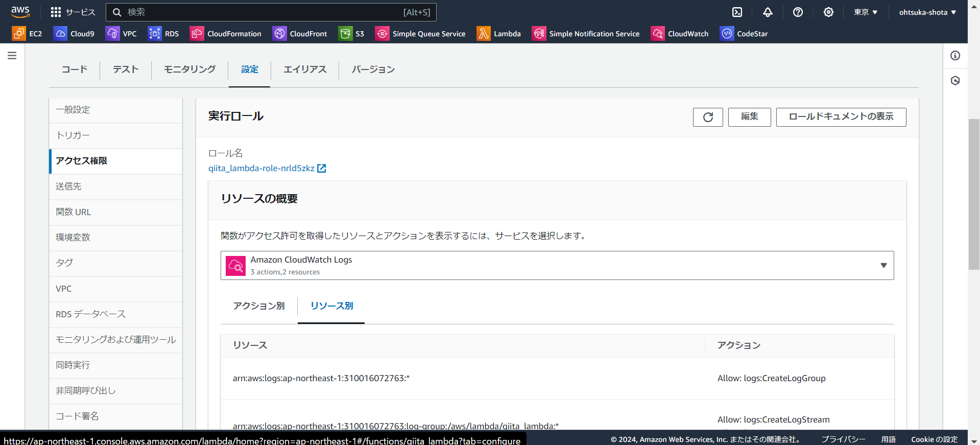Select the 設定 tab
The image size is (980, 445).
pos(250,69)
